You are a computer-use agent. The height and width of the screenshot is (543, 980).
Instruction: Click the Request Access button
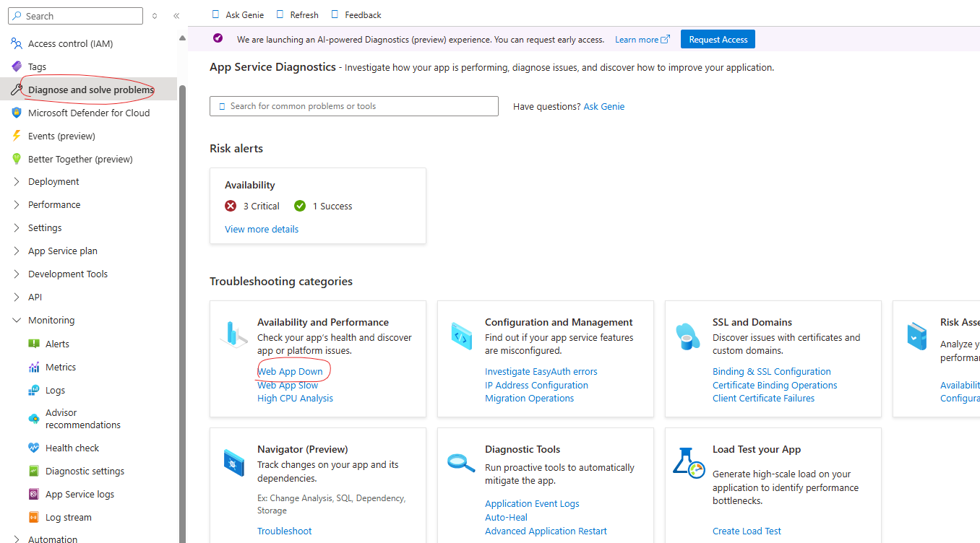point(718,40)
